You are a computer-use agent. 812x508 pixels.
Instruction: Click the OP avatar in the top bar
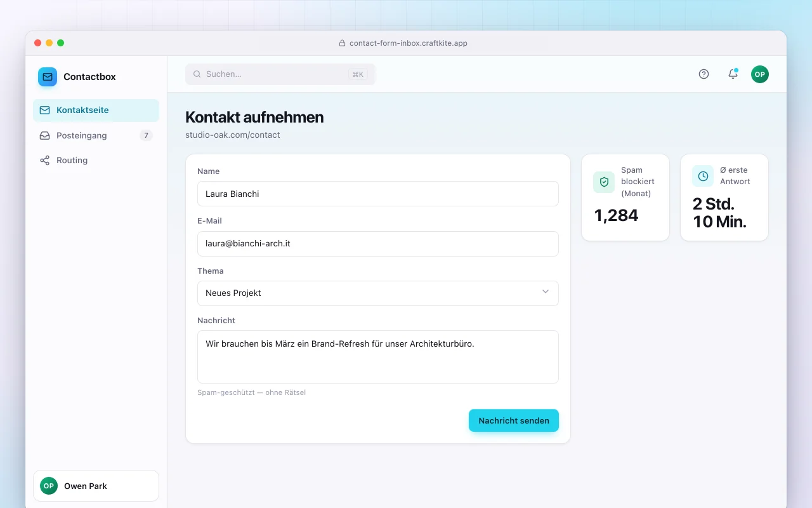point(760,74)
